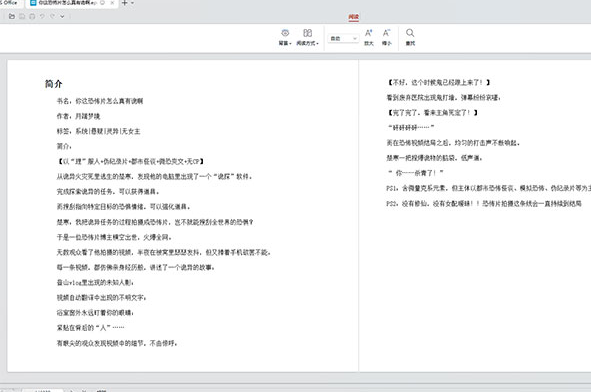Click 放大 to enlarge font
This screenshot has height=392, width=591.
click(369, 37)
